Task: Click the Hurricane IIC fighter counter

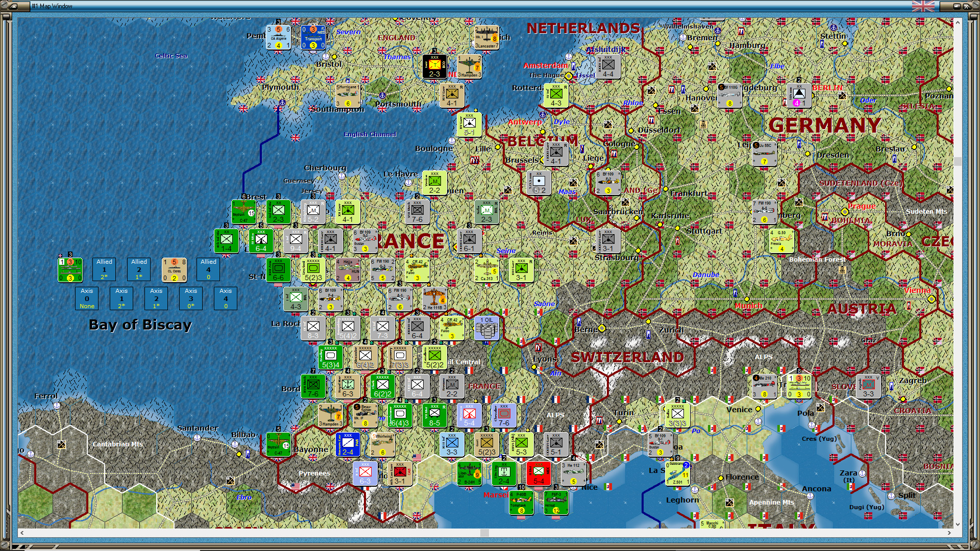Action: pyautogui.click(x=348, y=95)
